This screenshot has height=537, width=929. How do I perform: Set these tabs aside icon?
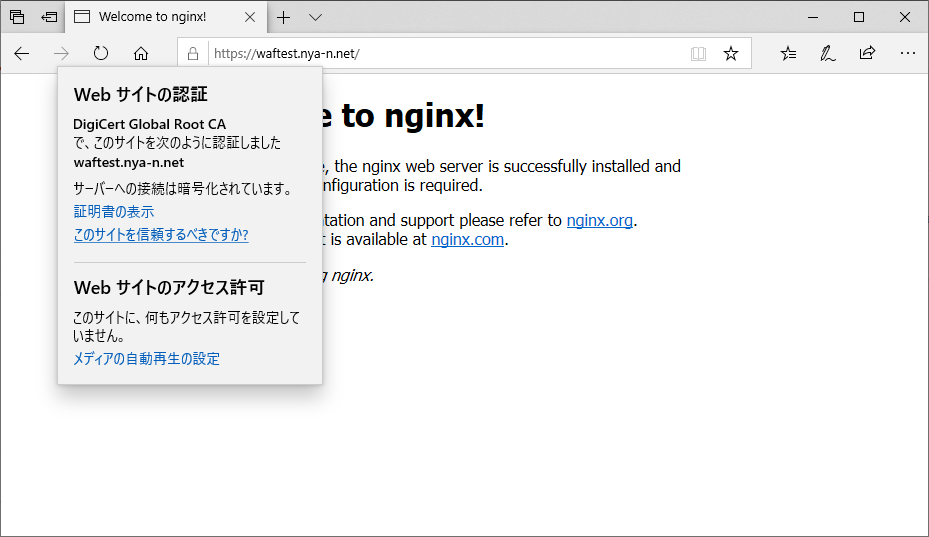[49, 17]
